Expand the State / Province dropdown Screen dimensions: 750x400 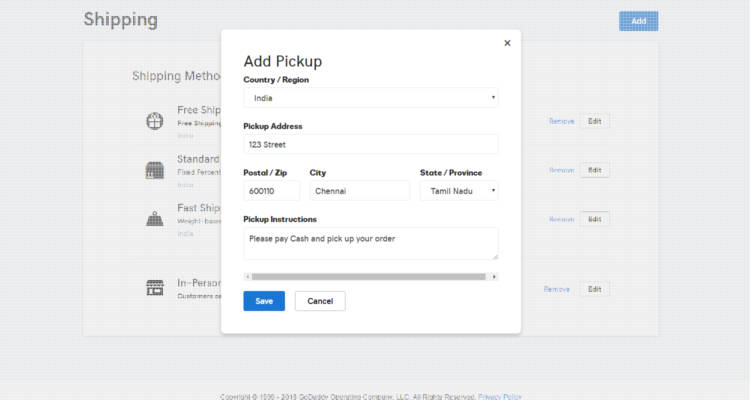pyautogui.click(x=458, y=191)
